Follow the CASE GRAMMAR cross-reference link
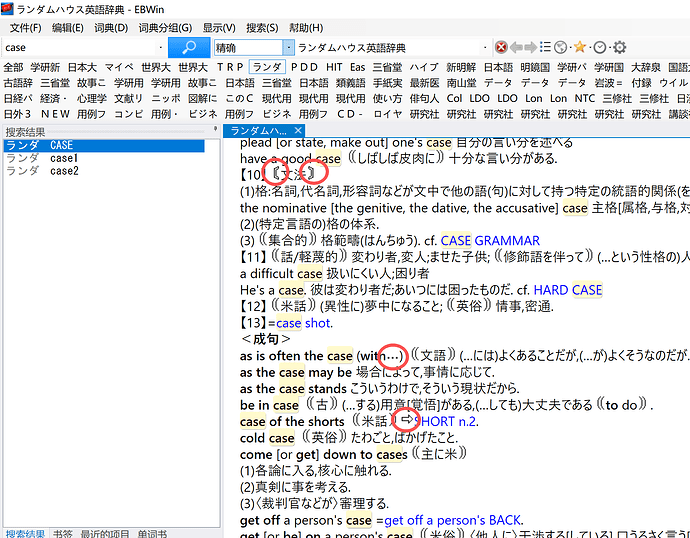The height and width of the screenshot is (538, 690). click(490, 241)
